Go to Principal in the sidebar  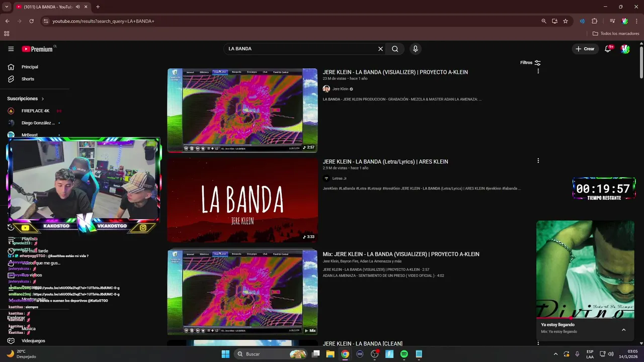click(30, 67)
